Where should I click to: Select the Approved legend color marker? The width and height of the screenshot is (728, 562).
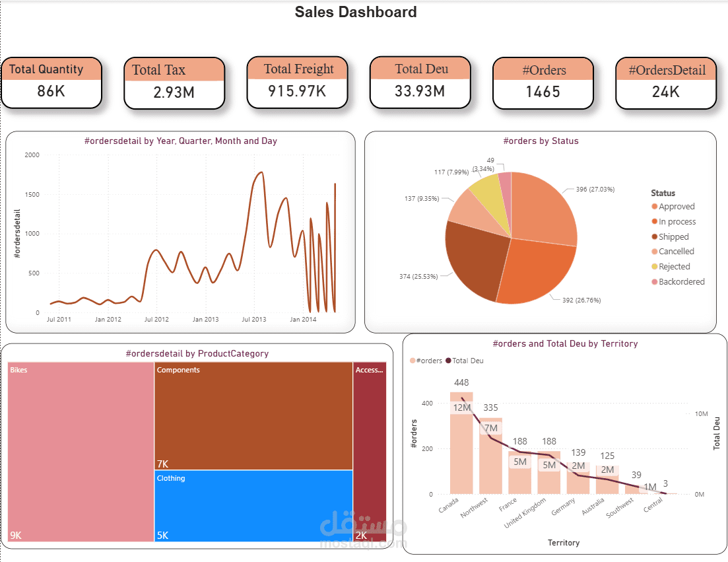tap(655, 206)
